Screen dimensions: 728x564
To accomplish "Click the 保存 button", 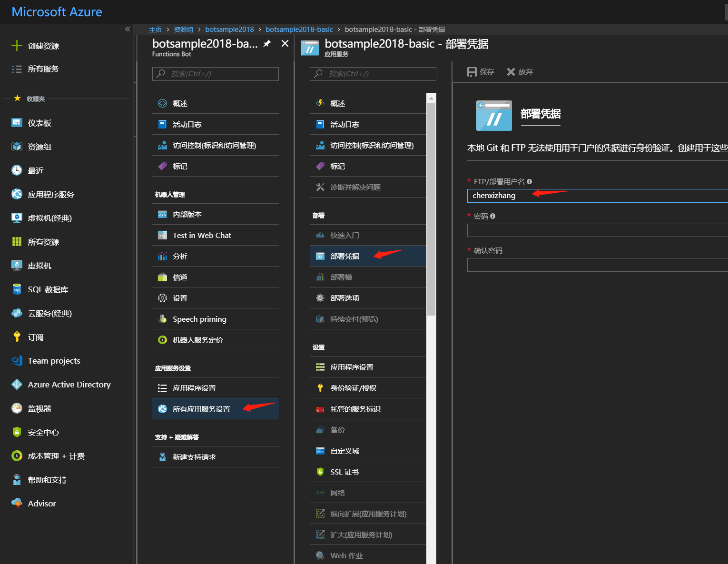I will [481, 71].
